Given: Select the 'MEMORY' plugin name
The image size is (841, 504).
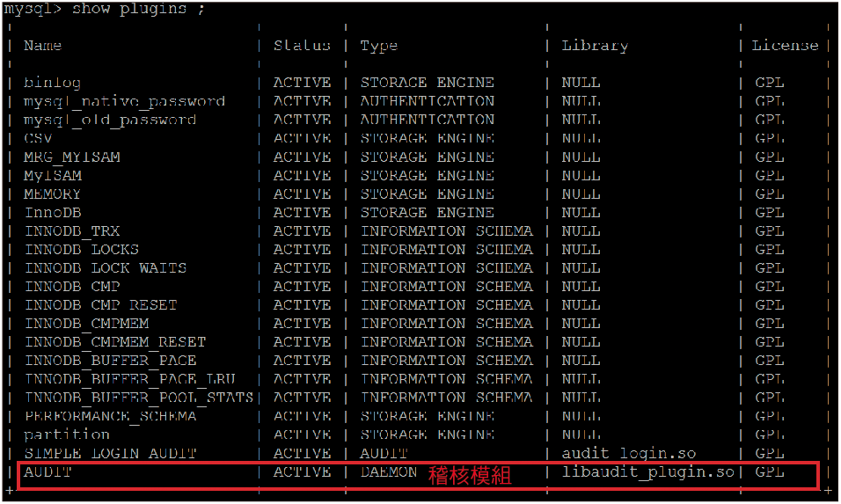Looking at the screenshot, I should point(52,194).
